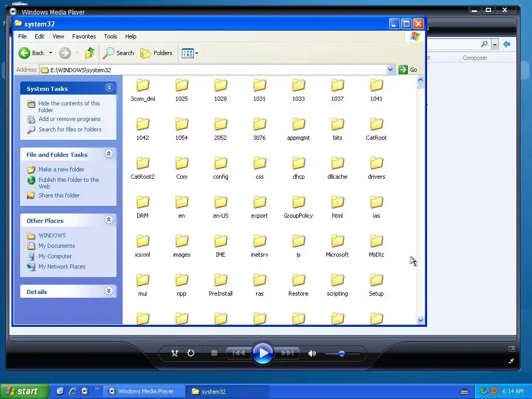Click Hide the contents of this folder
This screenshot has width=532, height=399.
tap(69, 107)
